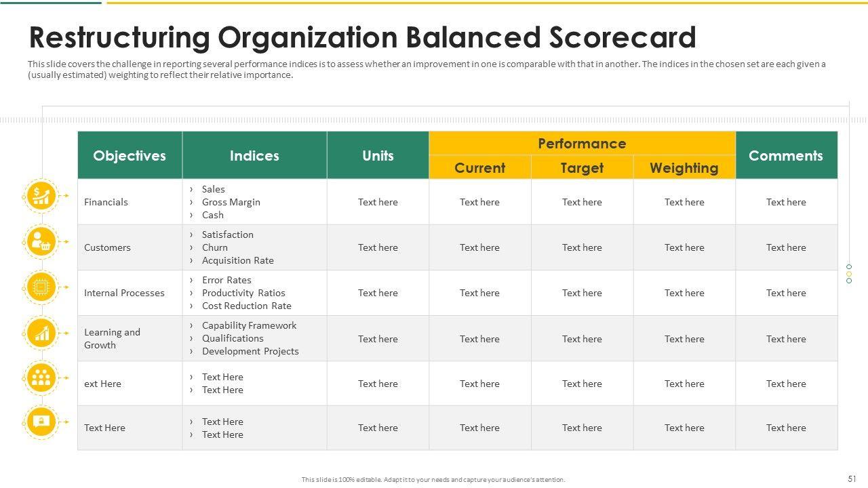Viewport: 868px width, 488px height.
Task: Select the Learning and Growth bar chart icon
Action: point(41,333)
